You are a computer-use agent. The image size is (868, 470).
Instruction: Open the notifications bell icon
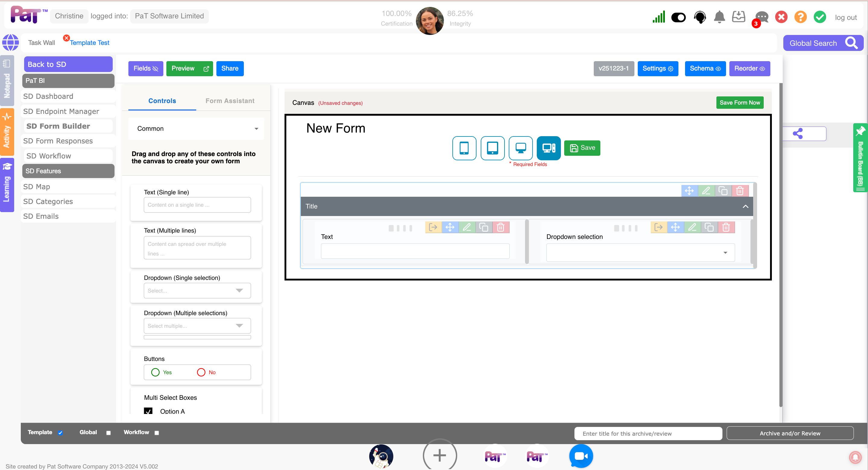point(719,17)
